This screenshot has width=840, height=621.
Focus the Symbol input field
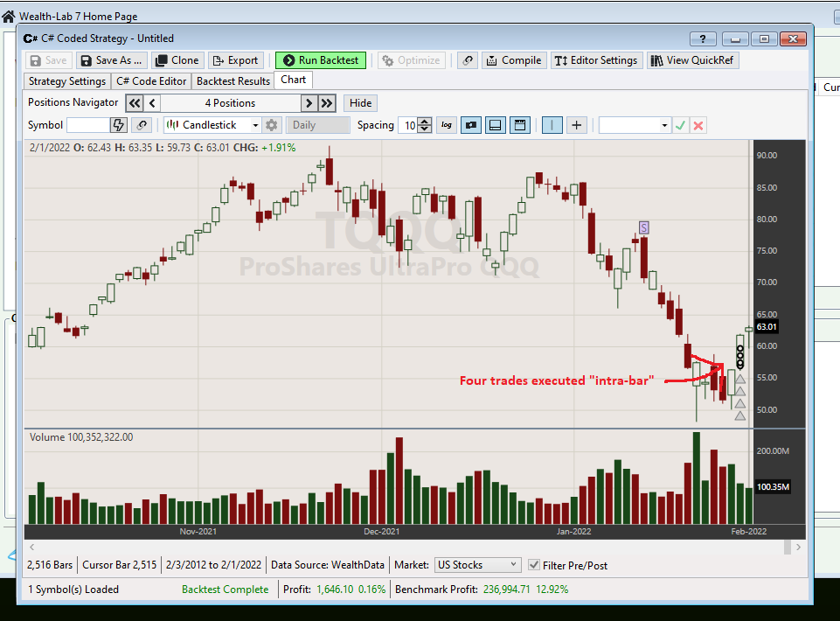tap(88, 125)
